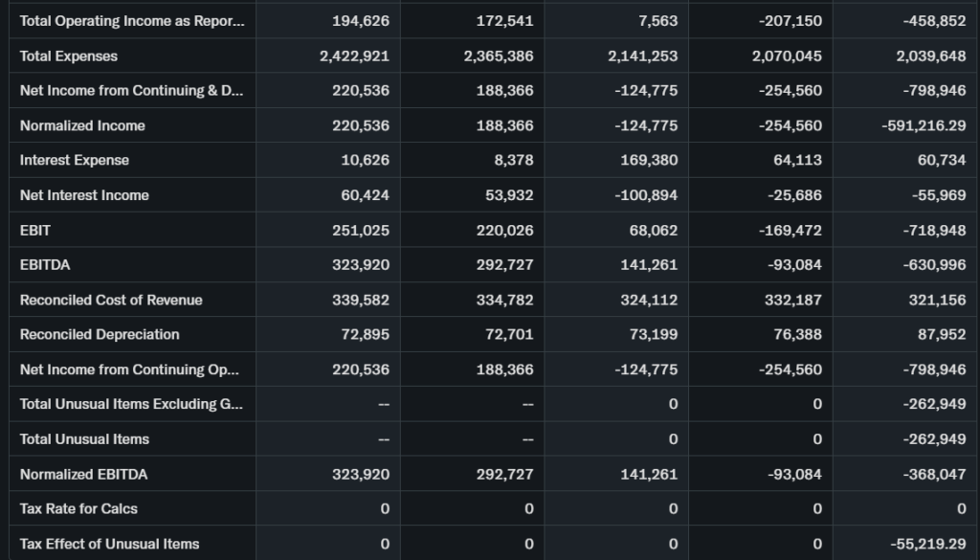Click the Net Interest Income value -100,894
Screen dimensions: 980x560
click(x=646, y=195)
